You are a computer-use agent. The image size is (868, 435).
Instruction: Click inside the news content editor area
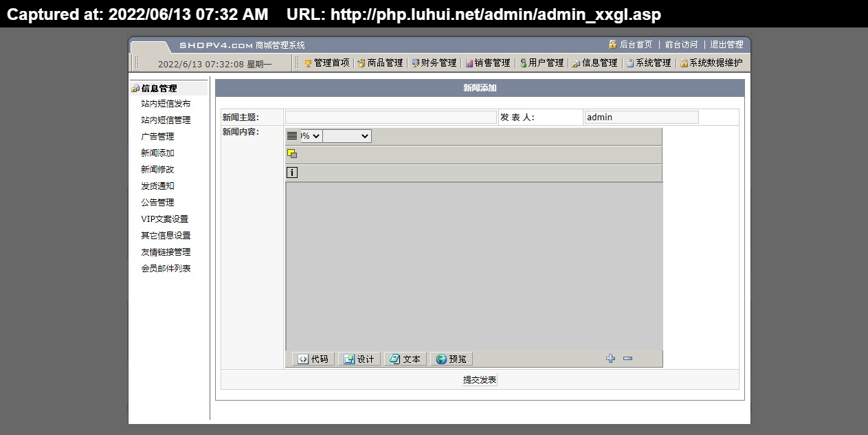[474, 266]
